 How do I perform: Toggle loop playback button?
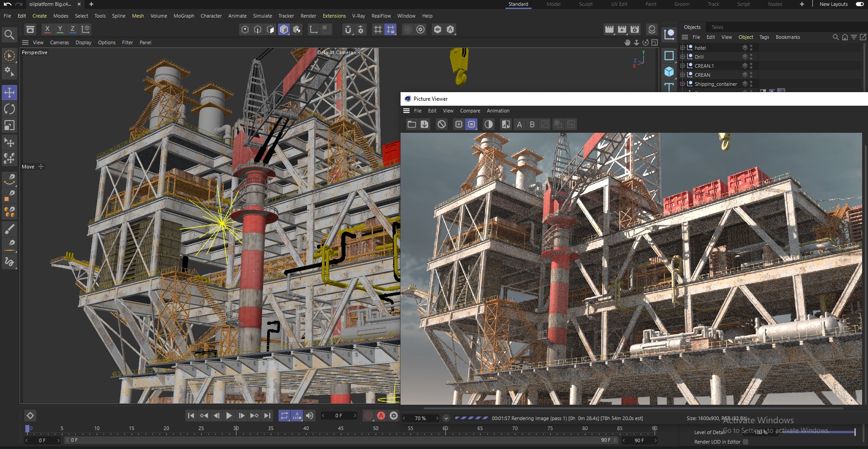tap(284, 416)
